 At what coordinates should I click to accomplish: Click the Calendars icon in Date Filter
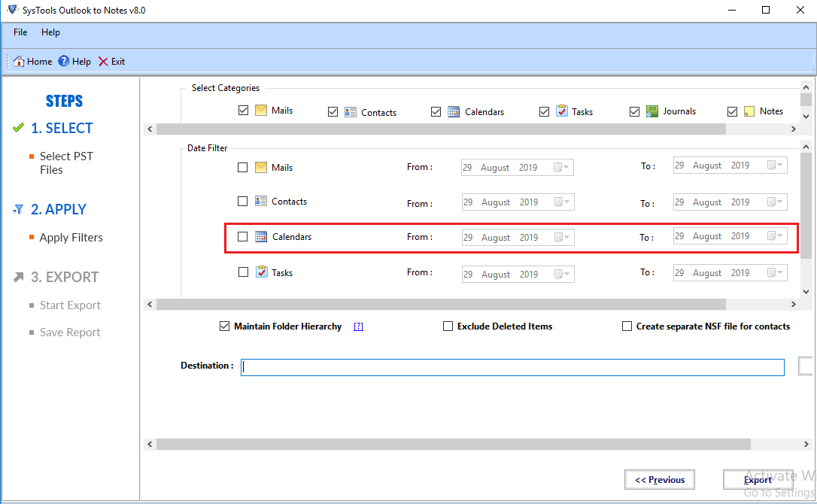coord(261,237)
